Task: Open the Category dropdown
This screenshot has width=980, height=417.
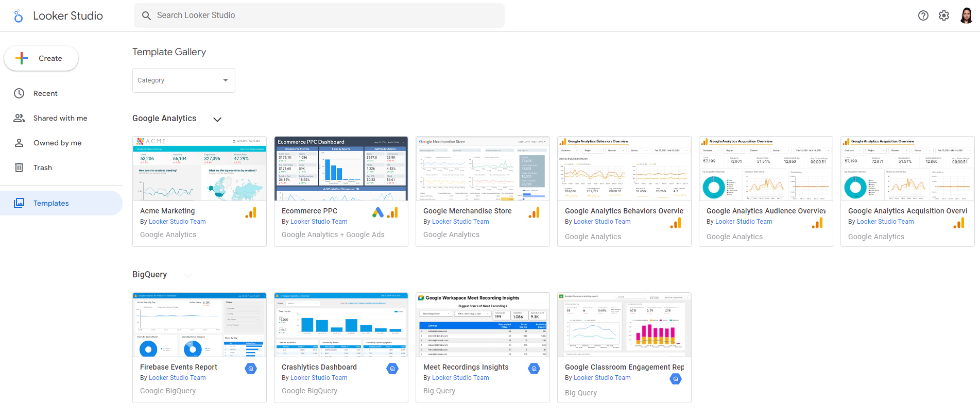Action: 184,80
